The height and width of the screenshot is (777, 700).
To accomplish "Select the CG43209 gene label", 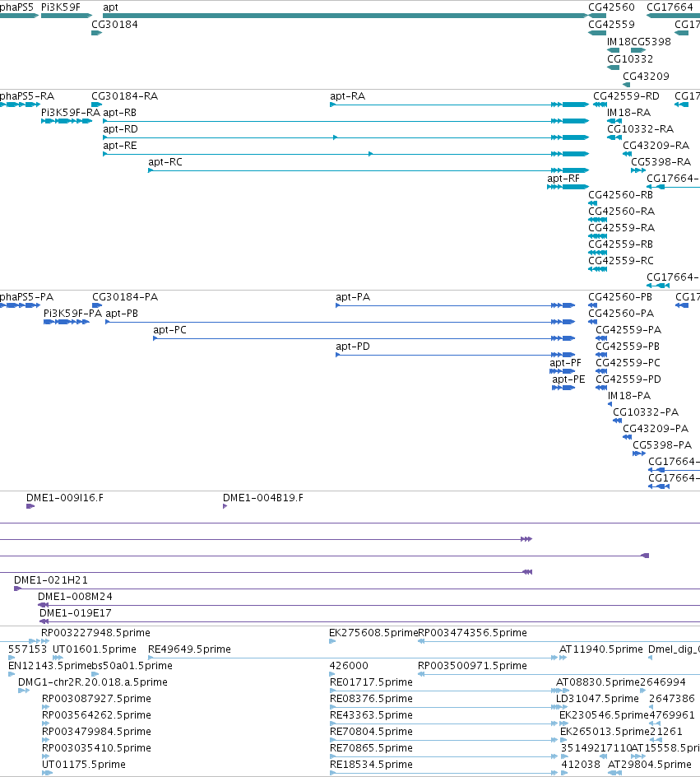I will pos(646,77).
